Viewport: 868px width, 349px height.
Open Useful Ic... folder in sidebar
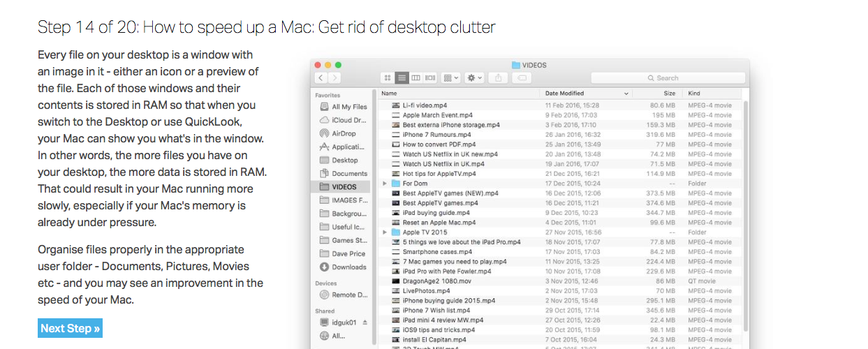pyautogui.click(x=344, y=227)
